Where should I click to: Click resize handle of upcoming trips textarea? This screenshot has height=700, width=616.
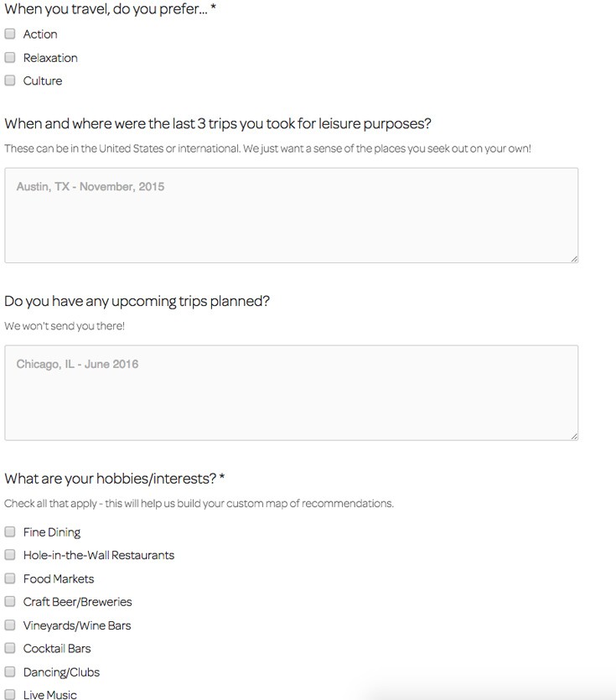[x=574, y=436]
